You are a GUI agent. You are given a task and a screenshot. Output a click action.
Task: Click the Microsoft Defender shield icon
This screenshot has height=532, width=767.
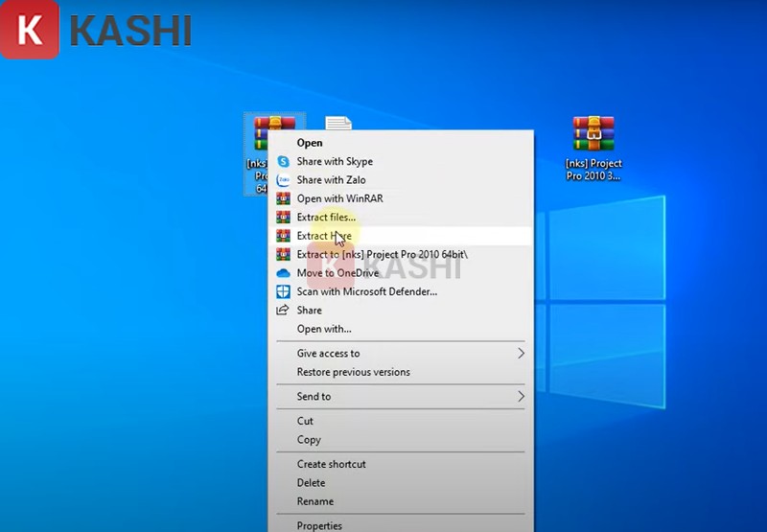pyautogui.click(x=283, y=291)
